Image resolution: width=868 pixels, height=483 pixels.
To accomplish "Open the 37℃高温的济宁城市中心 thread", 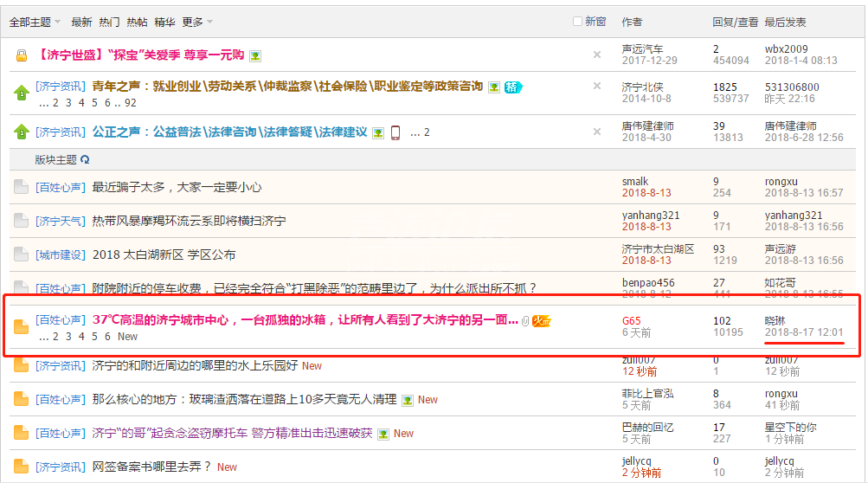I will [305, 320].
